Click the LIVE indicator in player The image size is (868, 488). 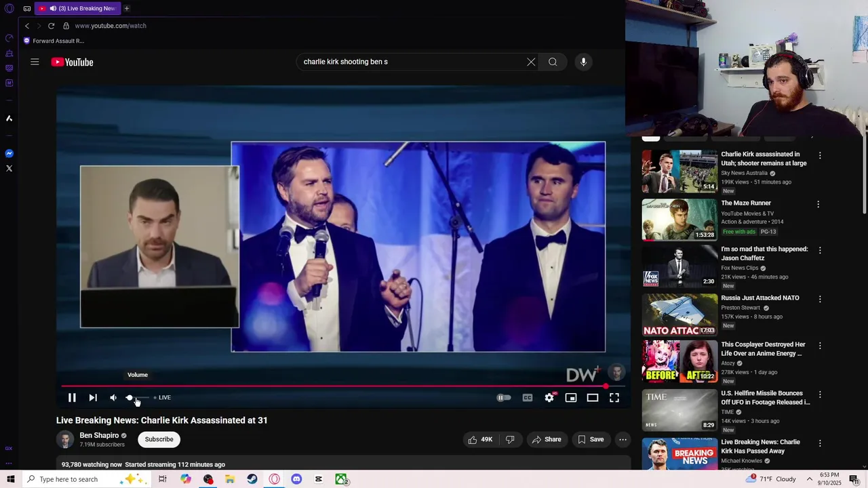[162, 398]
